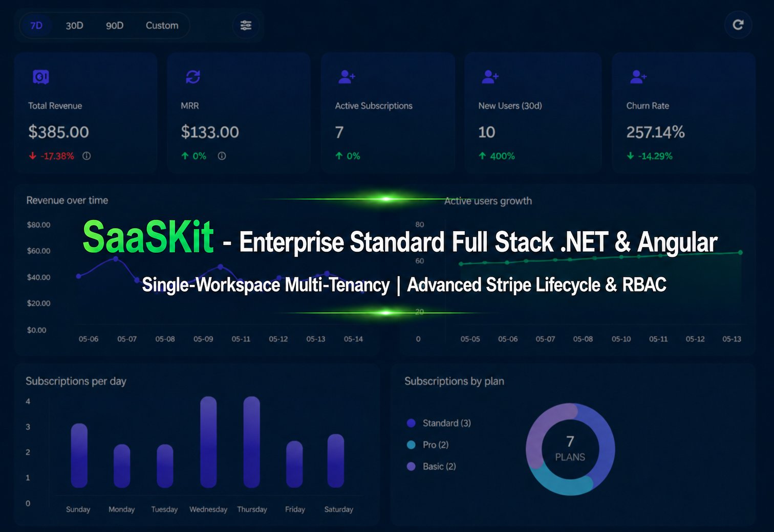Select the 7D time range tab
This screenshot has height=532, width=774.
(36, 26)
